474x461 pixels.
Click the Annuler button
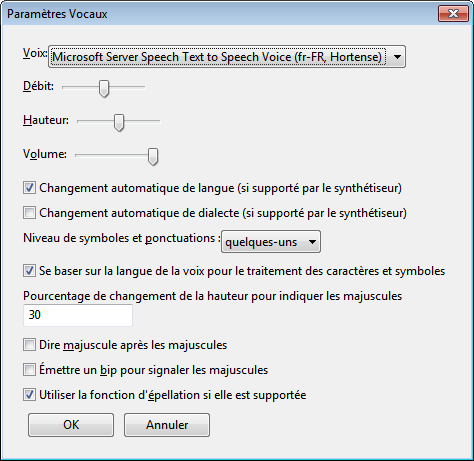(167, 425)
